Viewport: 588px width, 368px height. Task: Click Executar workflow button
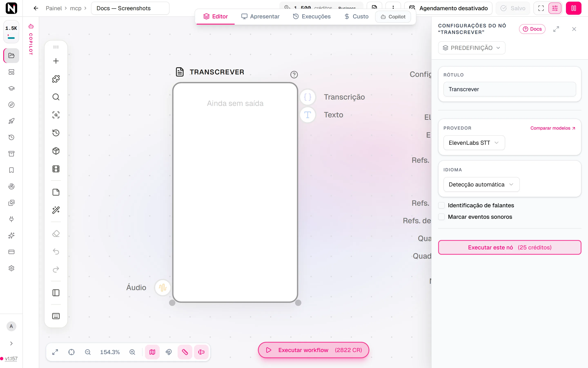tap(313, 350)
